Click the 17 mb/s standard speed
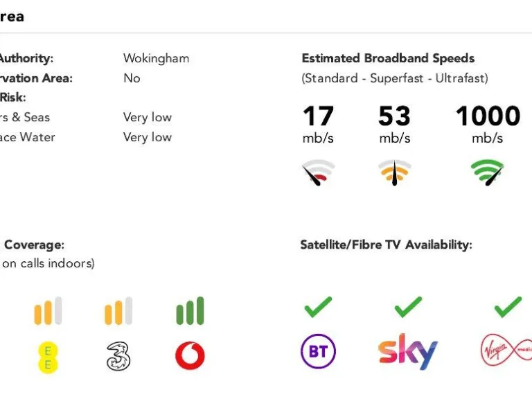The image size is (532, 399). [x=318, y=116]
